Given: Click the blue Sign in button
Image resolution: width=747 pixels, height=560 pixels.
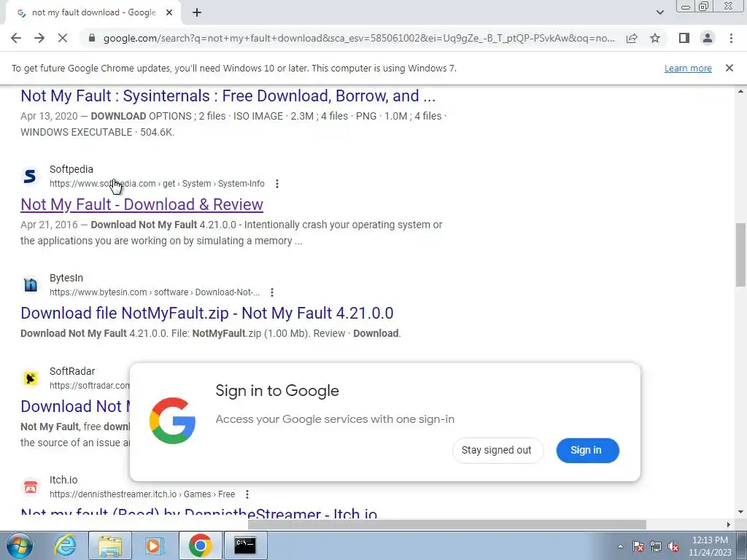Looking at the screenshot, I should [587, 450].
